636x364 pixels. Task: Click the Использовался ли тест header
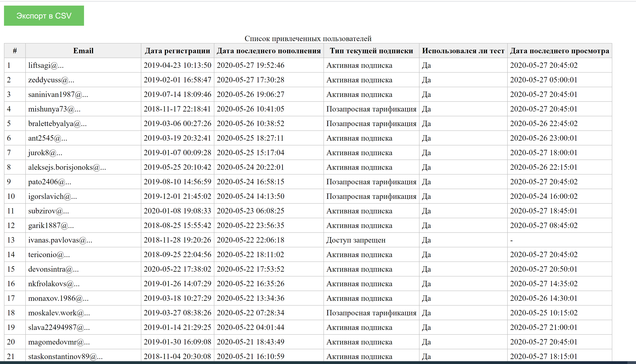pyautogui.click(x=463, y=51)
